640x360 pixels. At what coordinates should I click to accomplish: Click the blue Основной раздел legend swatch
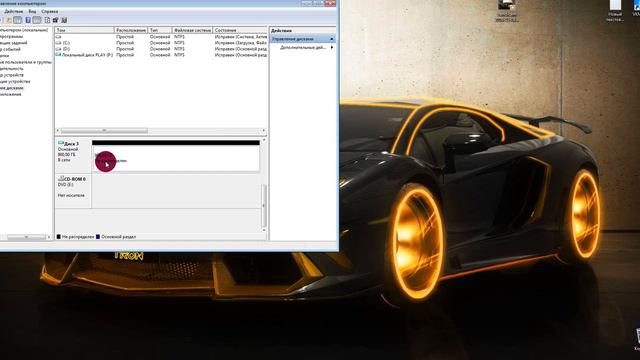point(98,237)
